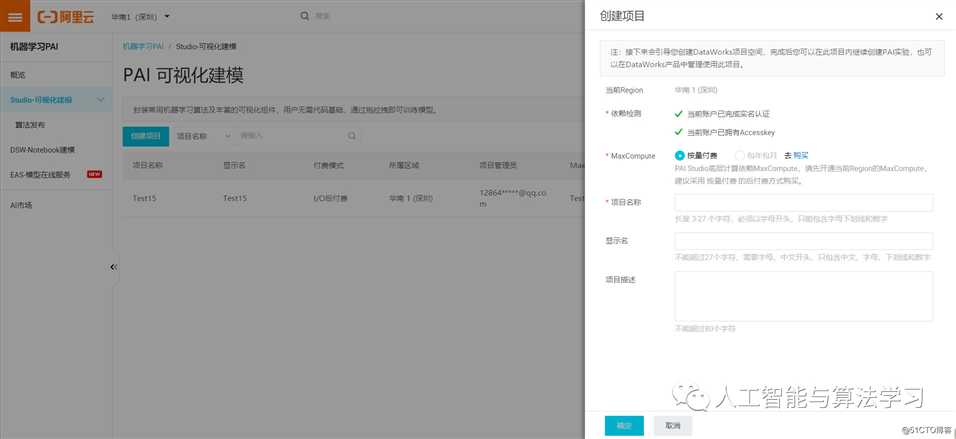Select the 按量付费 radio option

click(680, 156)
